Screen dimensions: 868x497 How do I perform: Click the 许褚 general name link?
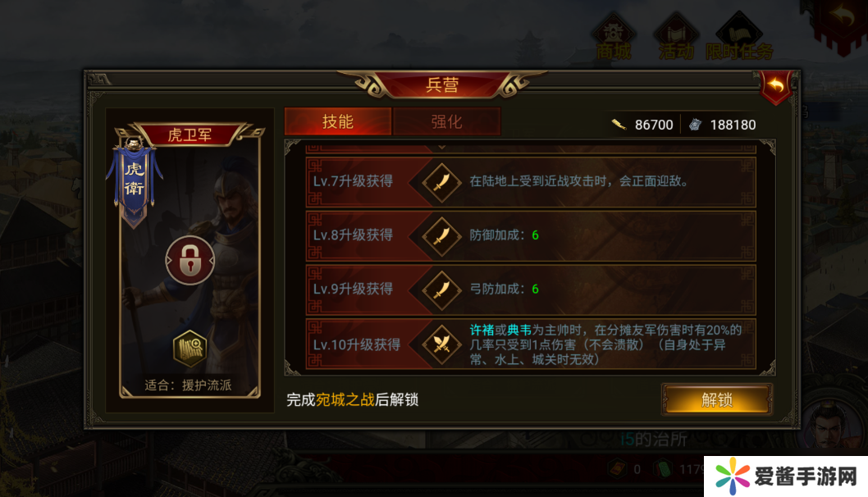[482, 331]
